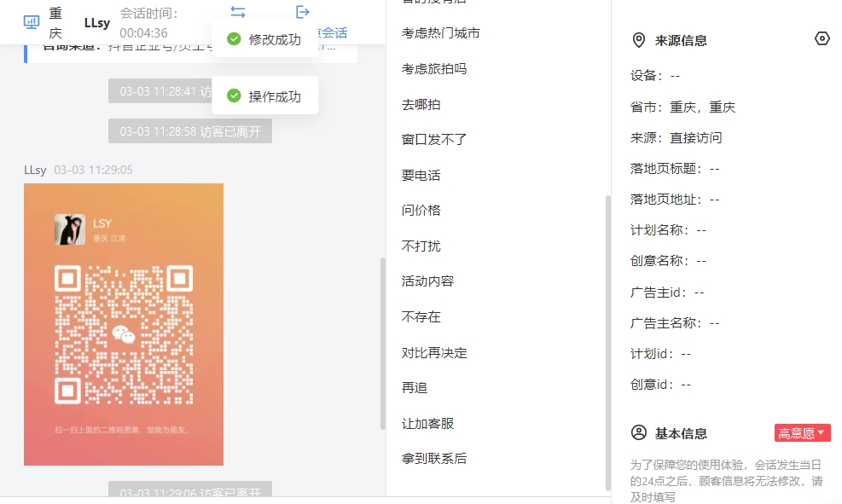842x504 pixels.
Task: Click the monitor device icon beside 重庆
Action: point(32,22)
